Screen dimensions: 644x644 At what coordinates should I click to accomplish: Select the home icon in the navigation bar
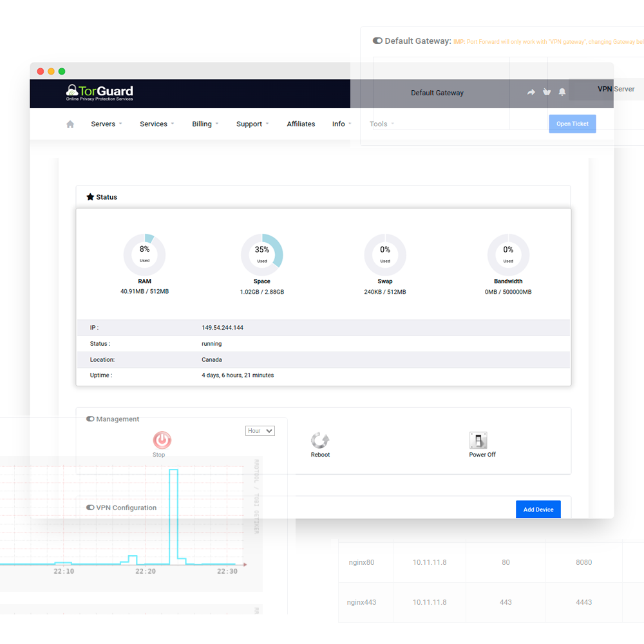pos(70,124)
